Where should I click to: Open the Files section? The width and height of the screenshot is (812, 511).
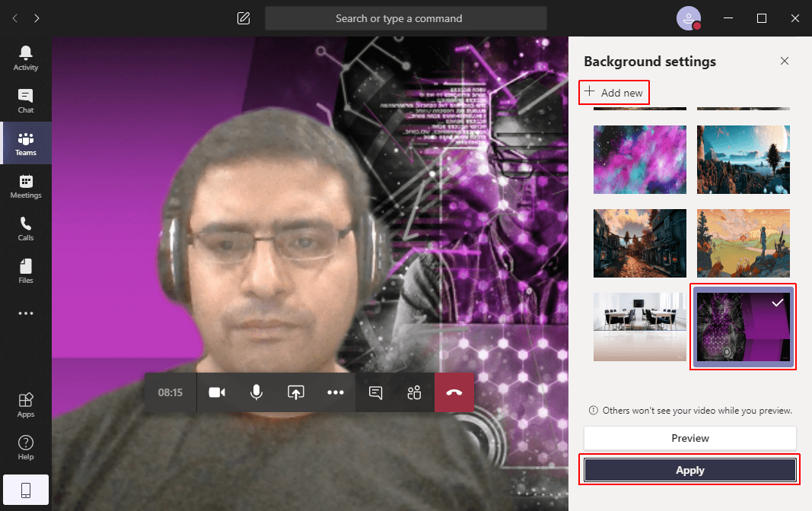point(25,270)
